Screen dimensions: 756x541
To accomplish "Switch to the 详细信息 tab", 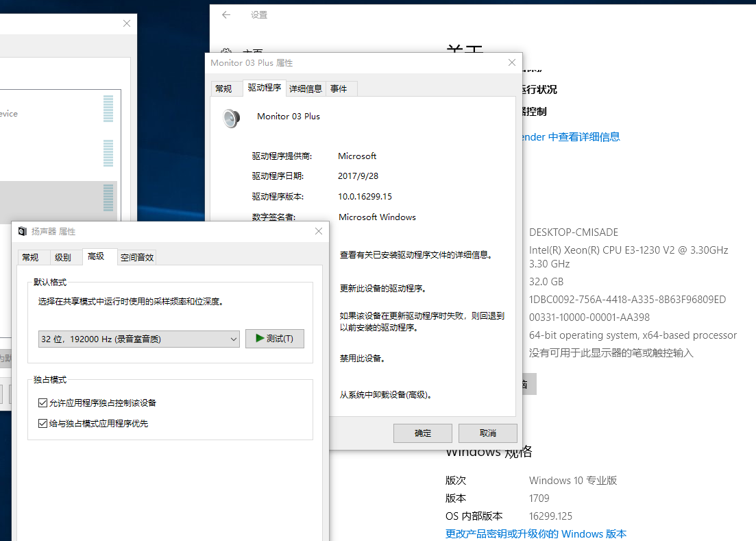I will click(305, 88).
